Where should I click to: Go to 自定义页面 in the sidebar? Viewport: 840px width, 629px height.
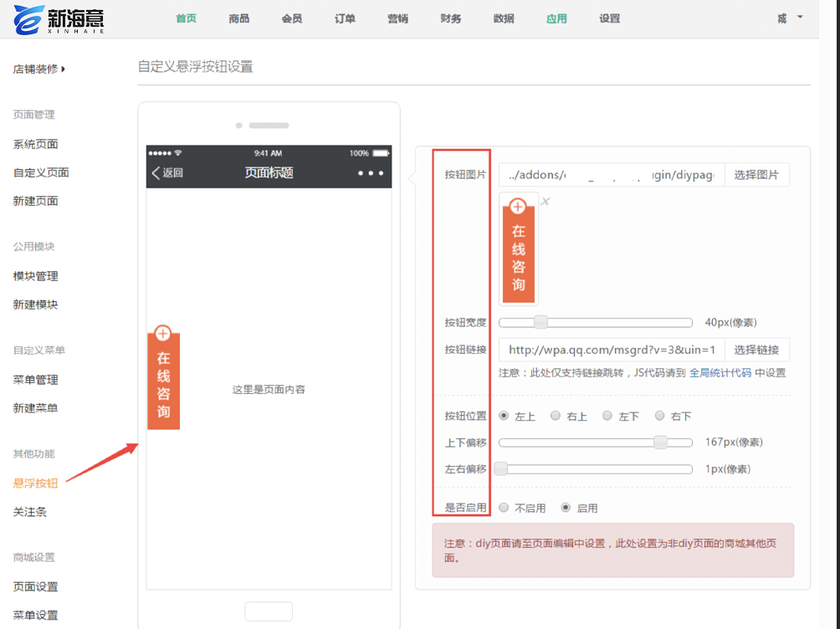click(x=41, y=172)
